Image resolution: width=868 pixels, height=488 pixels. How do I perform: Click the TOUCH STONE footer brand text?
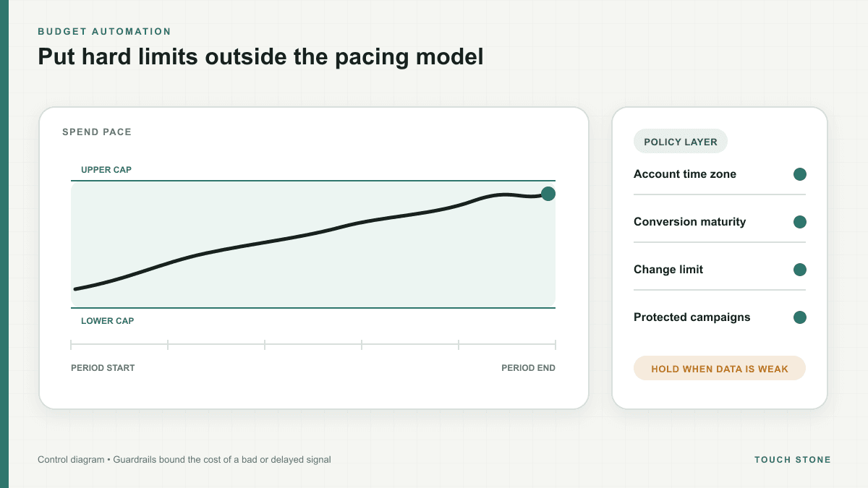(x=793, y=460)
